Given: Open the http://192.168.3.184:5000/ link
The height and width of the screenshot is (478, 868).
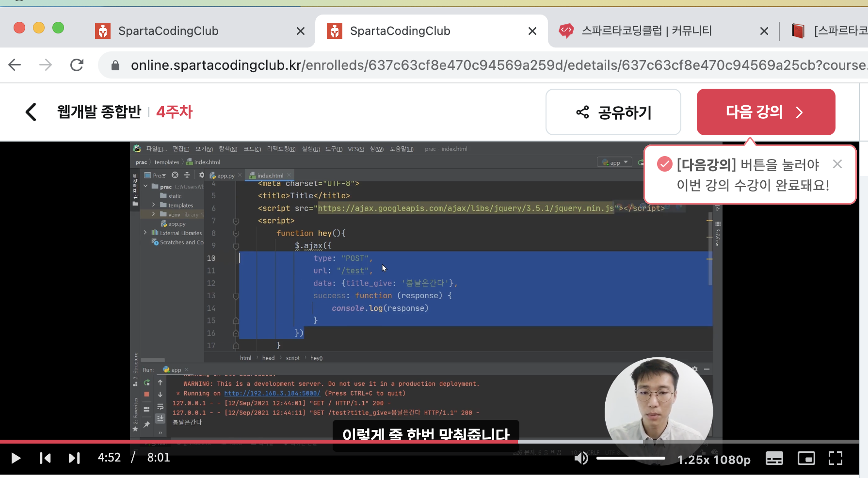Looking at the screenshot, I should coord(272,393).
